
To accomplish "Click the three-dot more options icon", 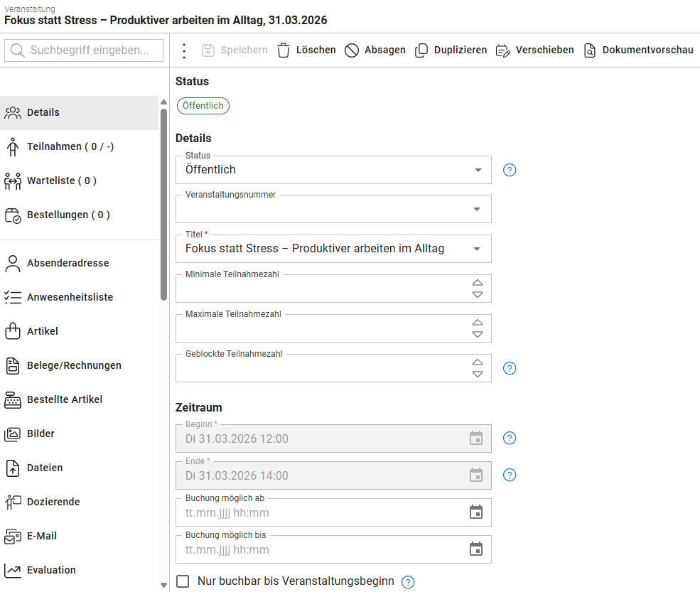I will click(184, 50).
